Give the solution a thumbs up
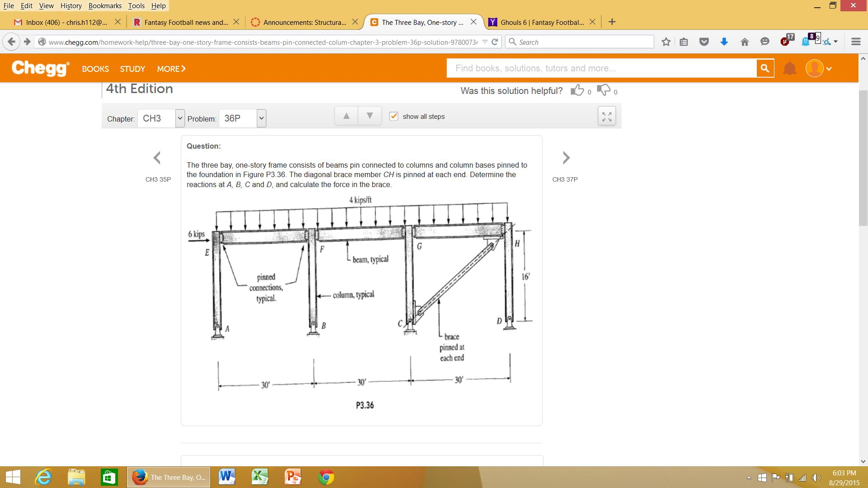 point(577,90)
